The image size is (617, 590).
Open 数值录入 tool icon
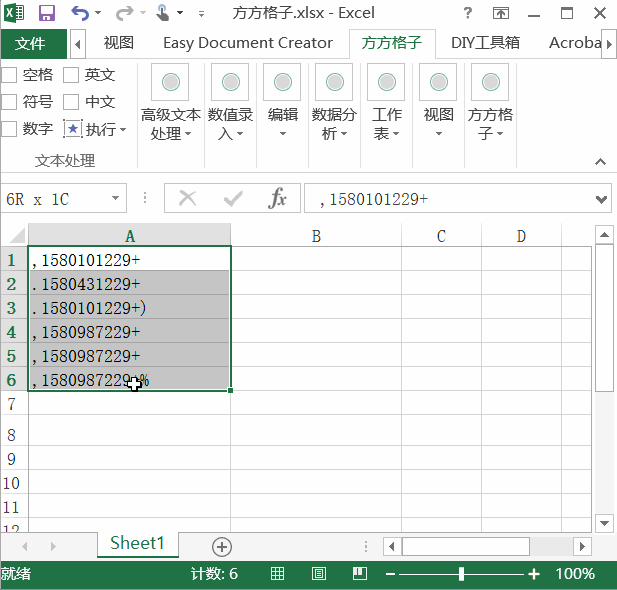(x=231, y=82)
